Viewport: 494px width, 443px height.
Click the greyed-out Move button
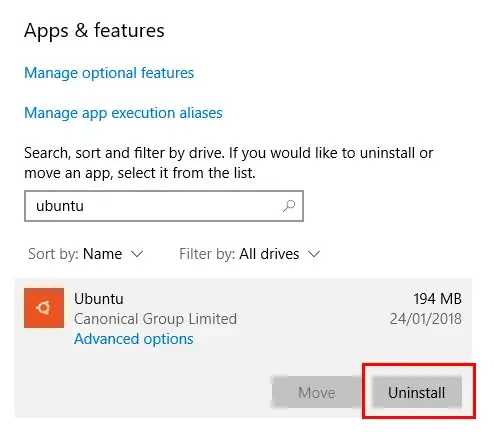316,392
